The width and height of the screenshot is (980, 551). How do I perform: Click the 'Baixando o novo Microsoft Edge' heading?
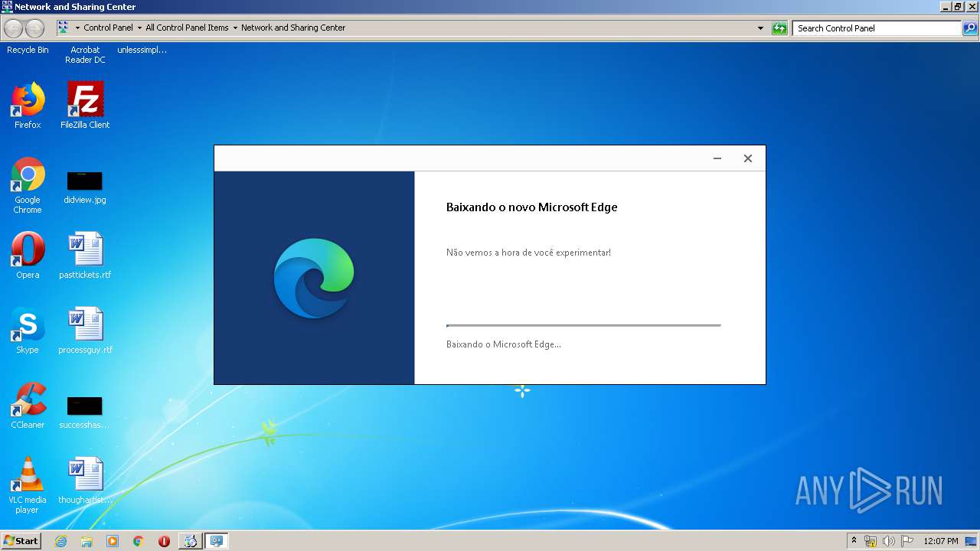(x=531, y=207)
